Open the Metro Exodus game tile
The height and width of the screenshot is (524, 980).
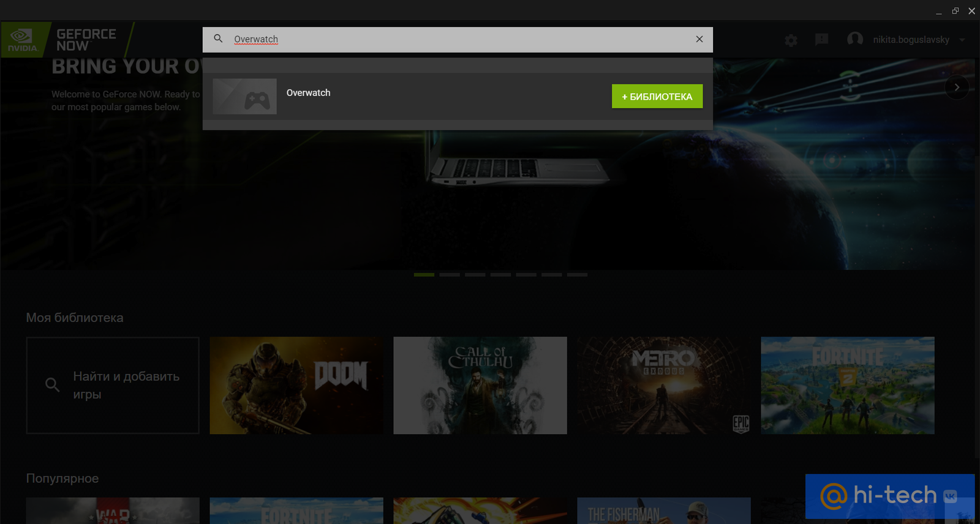tap(664, 385)
